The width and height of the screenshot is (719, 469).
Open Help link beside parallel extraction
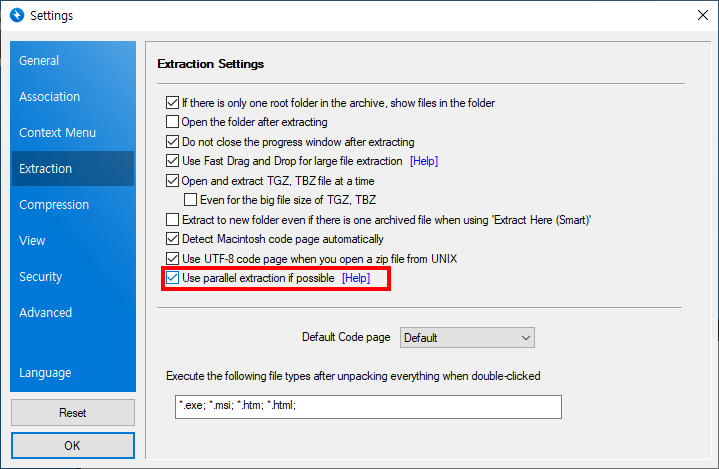[356, 278]
